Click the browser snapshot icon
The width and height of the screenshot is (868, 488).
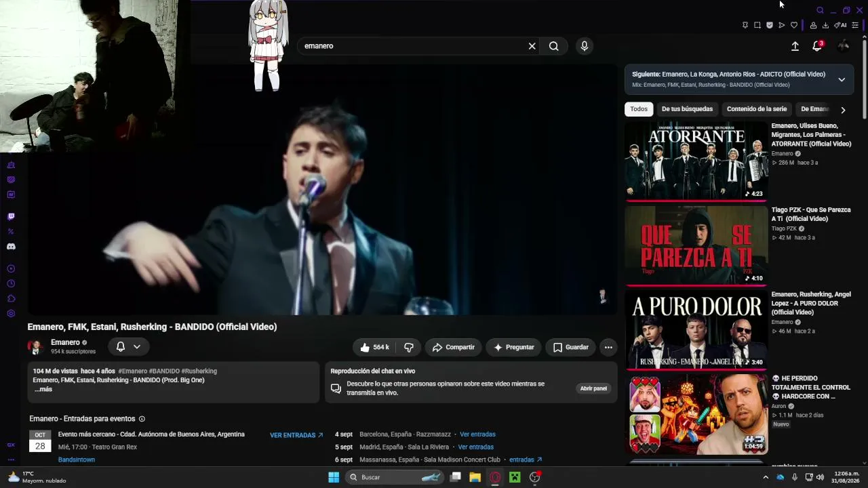(x=757, y=25)
